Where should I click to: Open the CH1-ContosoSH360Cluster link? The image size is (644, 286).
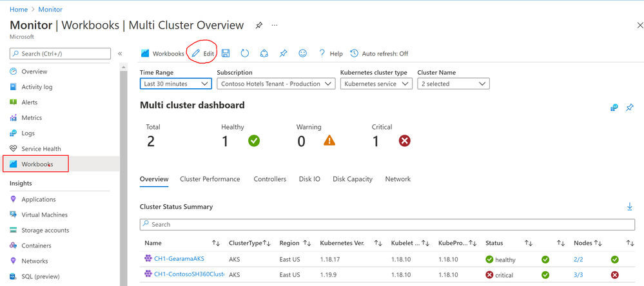pyautogui.click(x=190, y=274)
